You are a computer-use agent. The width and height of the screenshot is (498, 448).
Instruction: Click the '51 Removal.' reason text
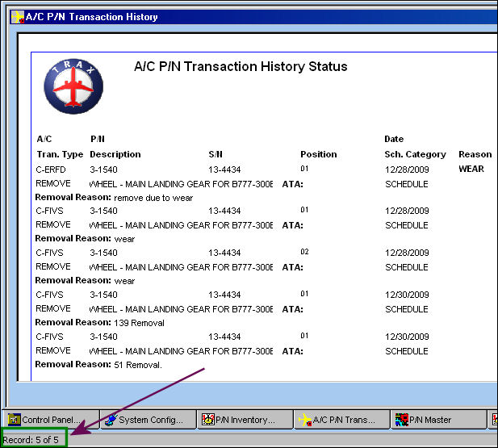coord(138,365)
